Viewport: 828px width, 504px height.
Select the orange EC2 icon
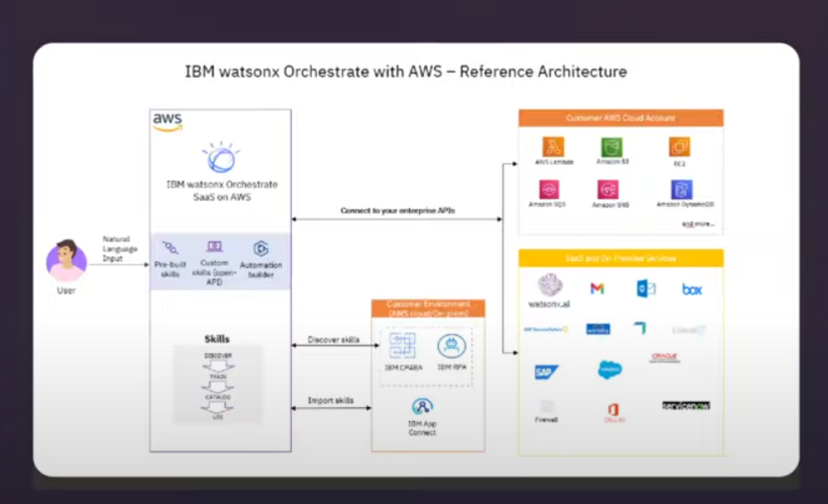pyautogui.click(x=679, y=147)
